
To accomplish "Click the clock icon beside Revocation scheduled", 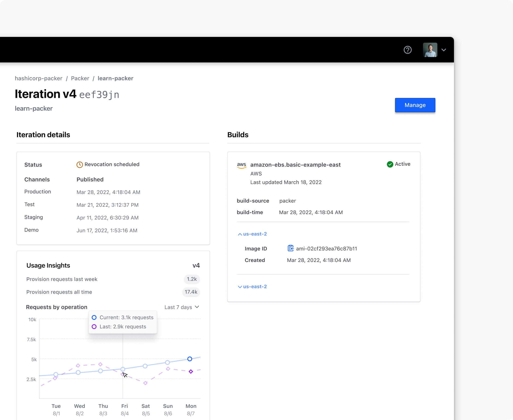I will click(x=79, y=165).
